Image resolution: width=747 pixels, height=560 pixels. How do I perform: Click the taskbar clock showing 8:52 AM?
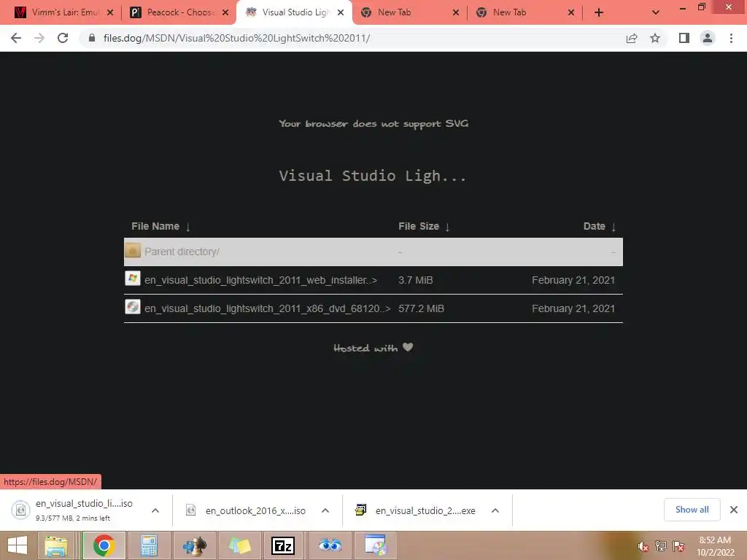(715, 546)
